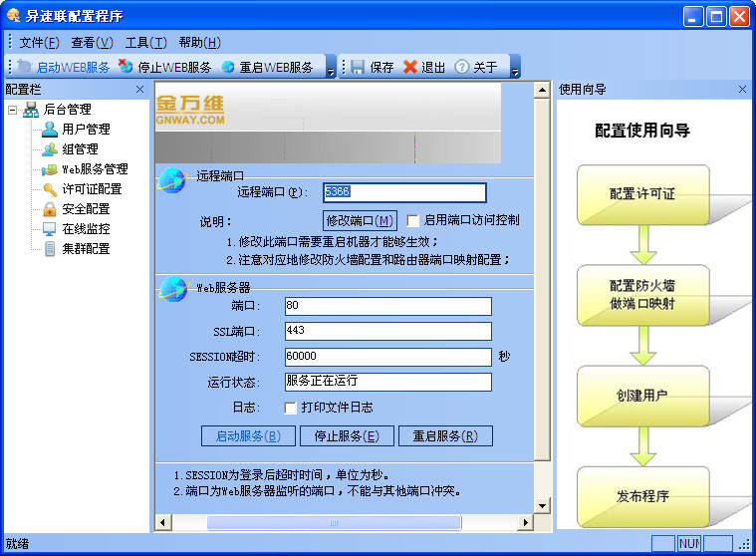Click the 用户管理 user icon
The height and width of the screenshot is (556, 756).
click(x=49, y=130)
